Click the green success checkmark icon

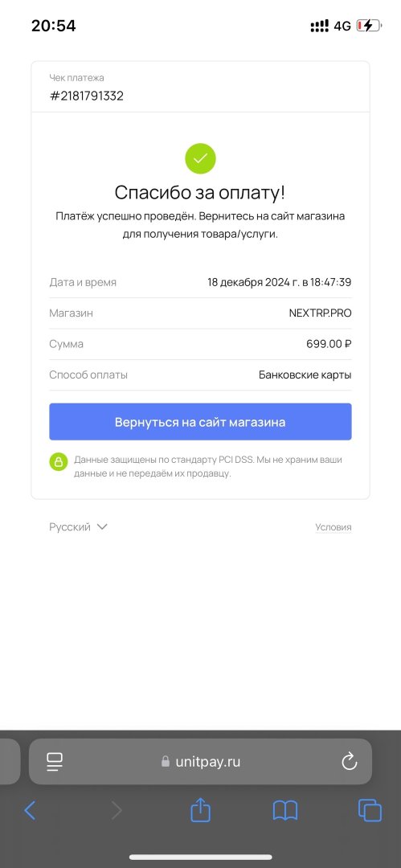(x=201, y=159)
